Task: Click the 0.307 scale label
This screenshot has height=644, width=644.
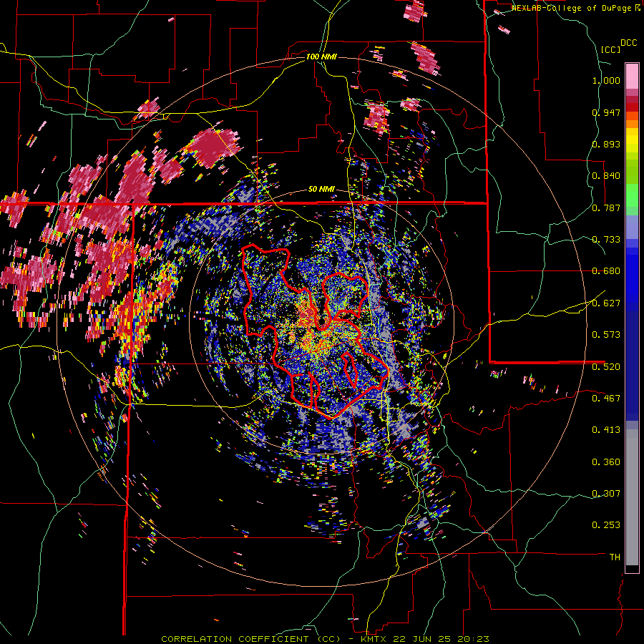Action: click(x=606, y=493)
